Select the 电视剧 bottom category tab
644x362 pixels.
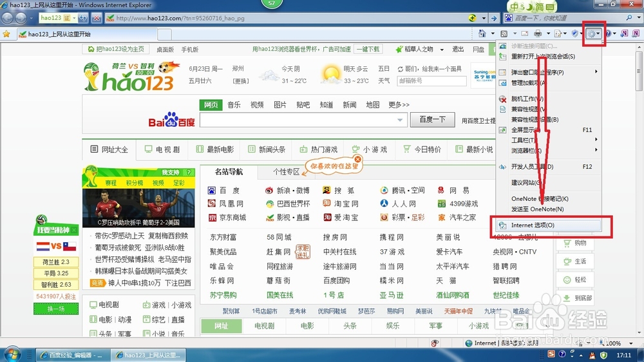[264, 326]
